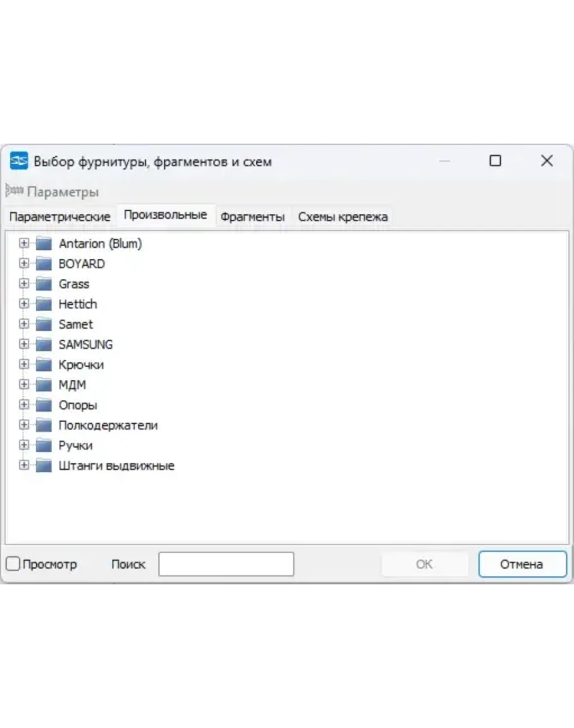Image resolution: width=574 pixels, height=728 pixels.
Task: Click the Параметры toolbar icon
Action: point(15,191)
